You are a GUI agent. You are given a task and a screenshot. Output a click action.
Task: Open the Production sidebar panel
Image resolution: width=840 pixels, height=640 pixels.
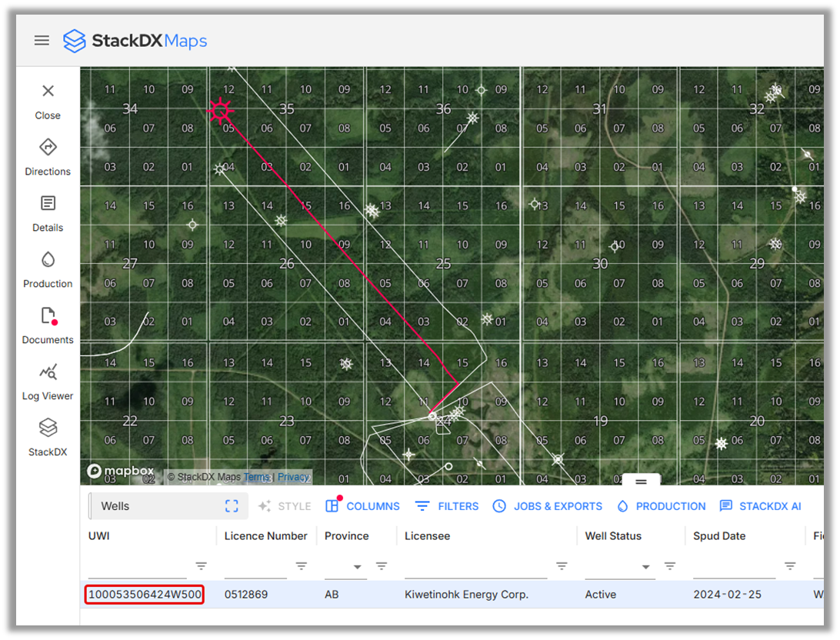(x=48, y=260)
